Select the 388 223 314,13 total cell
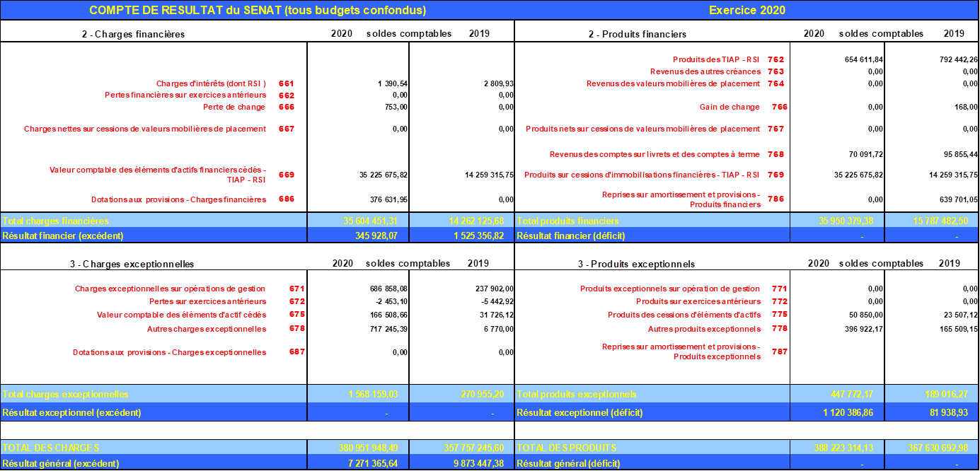980x471 pixels. 836,448
